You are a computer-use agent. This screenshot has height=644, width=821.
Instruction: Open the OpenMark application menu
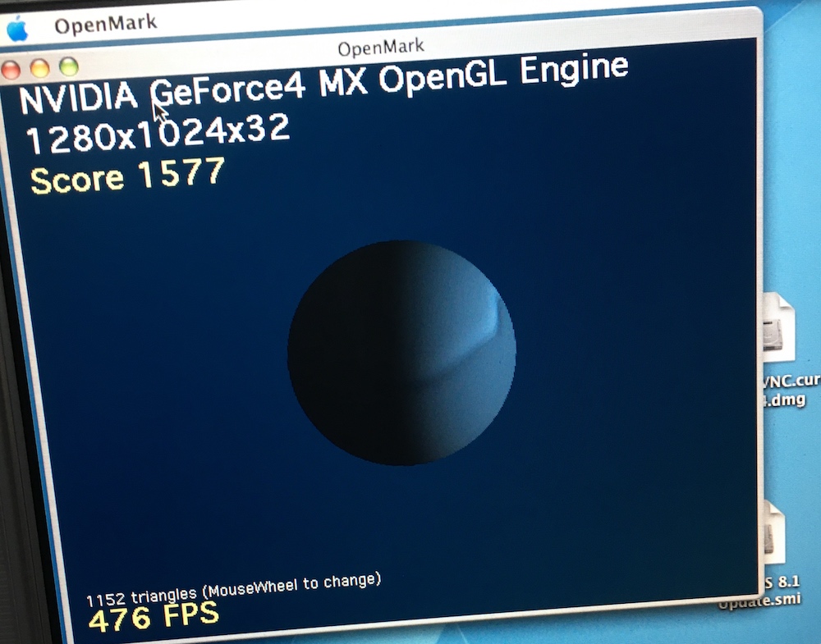[105, 24]
